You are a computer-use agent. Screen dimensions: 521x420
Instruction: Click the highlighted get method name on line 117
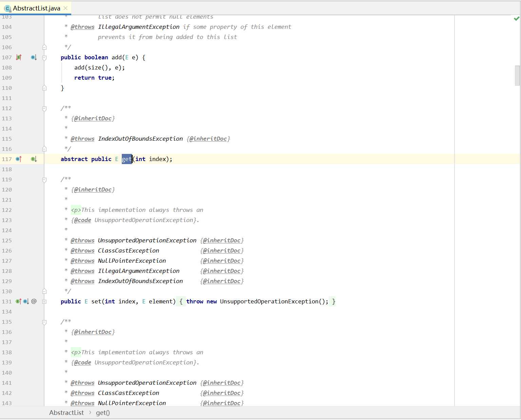click(127, 159)
